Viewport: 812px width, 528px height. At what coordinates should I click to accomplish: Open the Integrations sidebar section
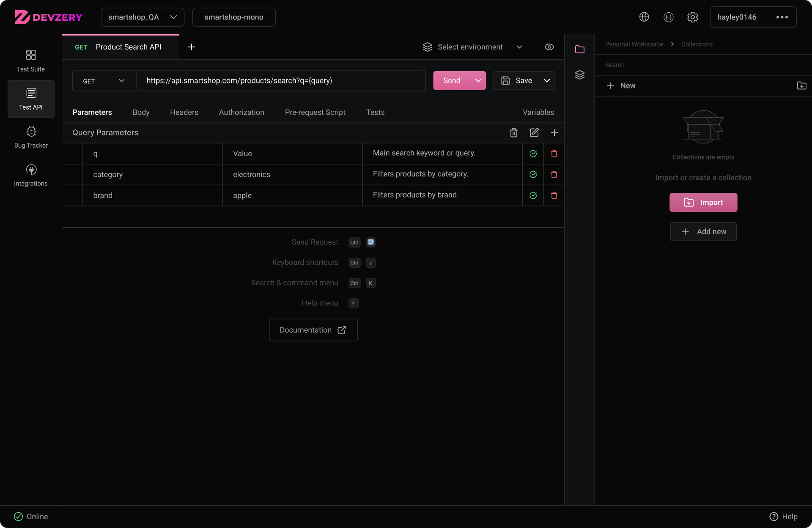pos(31,175)
